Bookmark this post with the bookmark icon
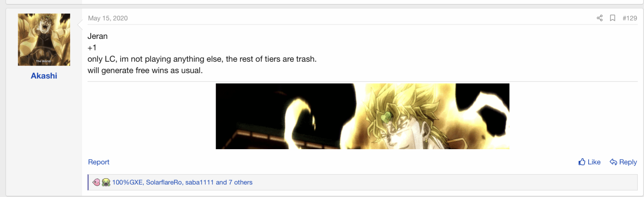The image size is (644, 197). (x=613, y=18)
